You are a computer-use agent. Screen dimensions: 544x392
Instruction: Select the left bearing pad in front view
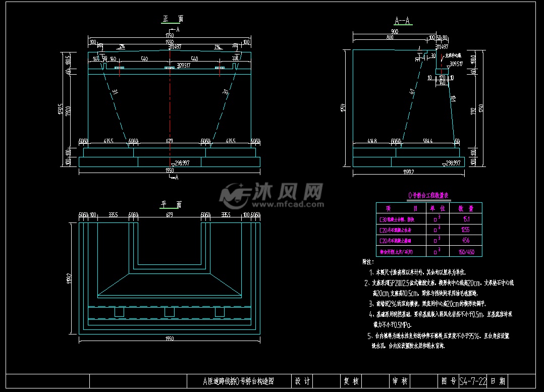[120, 68]
